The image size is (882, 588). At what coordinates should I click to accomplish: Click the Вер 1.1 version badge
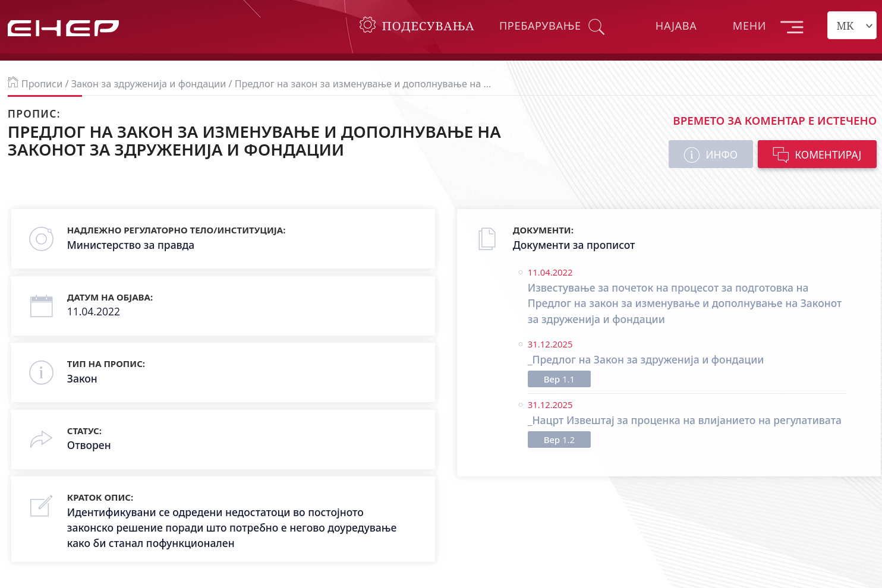(x=559, y=378)
